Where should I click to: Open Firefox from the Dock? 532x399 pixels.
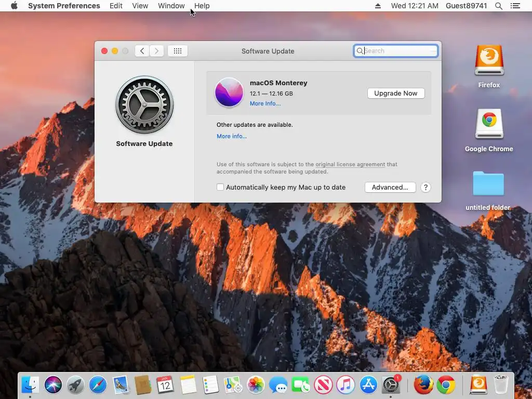[x=423, y=385]
